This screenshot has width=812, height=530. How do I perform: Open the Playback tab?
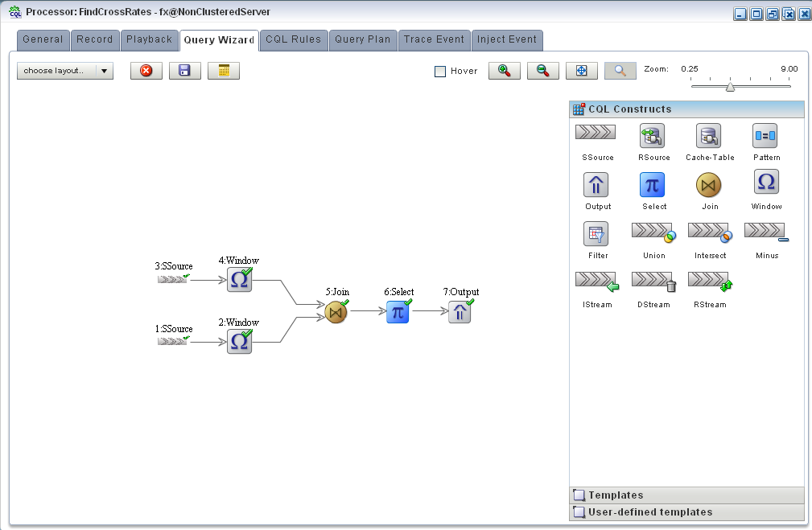pyautogui.click(x=149, y=40)
